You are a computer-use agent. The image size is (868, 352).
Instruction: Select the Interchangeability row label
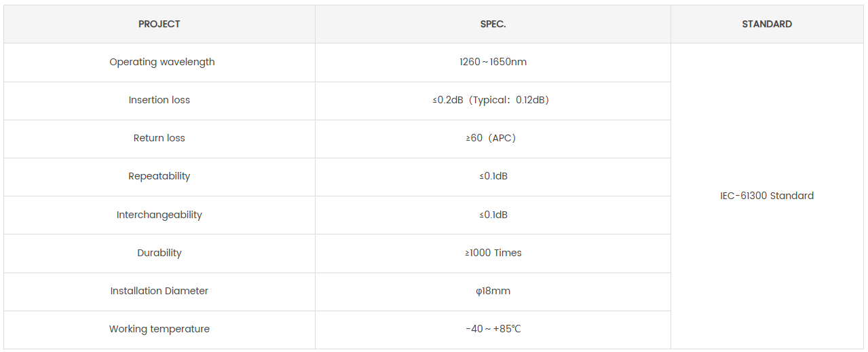159,215
